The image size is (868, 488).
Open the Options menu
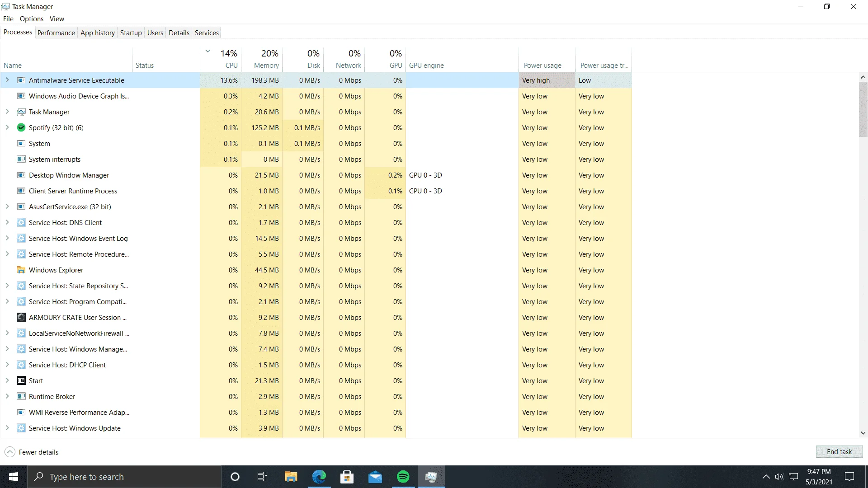point(32,19)
